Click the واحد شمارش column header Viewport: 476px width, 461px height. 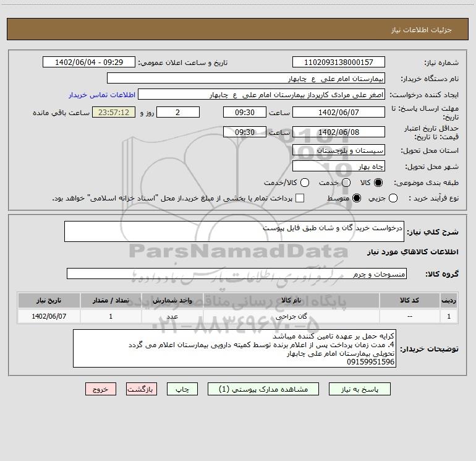click(x=172, y=301)
